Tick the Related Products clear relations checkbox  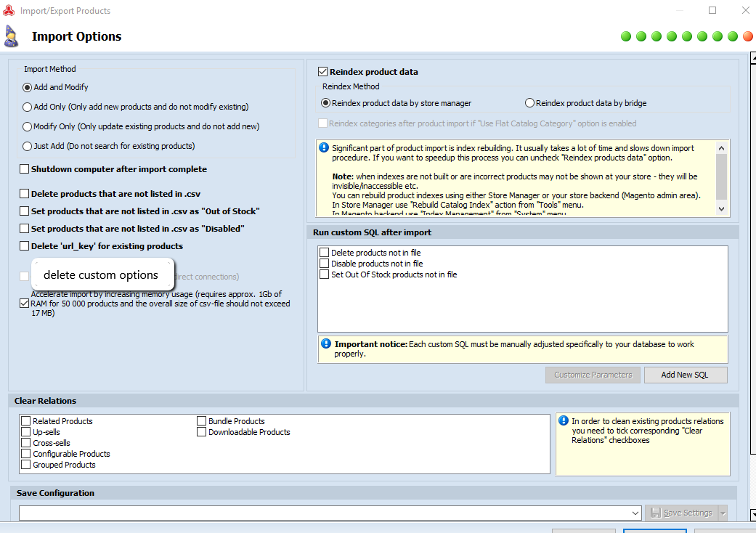pos(26,421)
